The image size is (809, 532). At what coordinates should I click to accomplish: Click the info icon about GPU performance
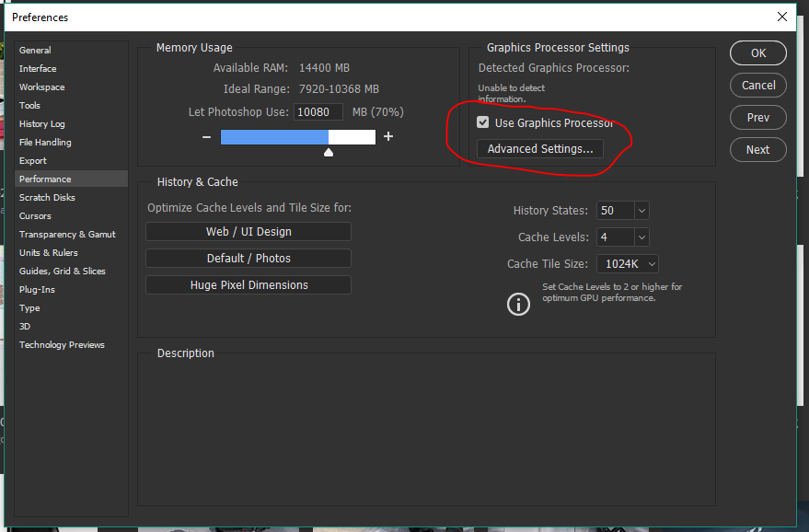(518, 303)
